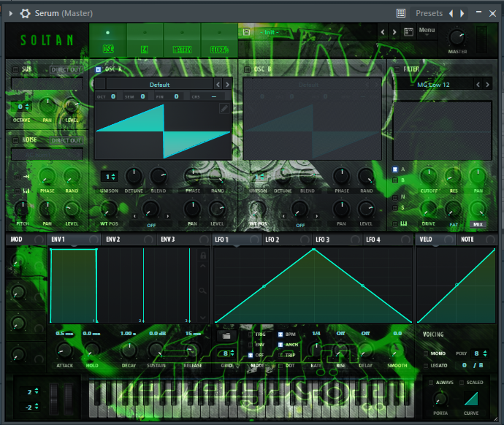The height and width of the screenshot is (425, 504).
Task: Open OSC A wavetable Default selector
Action: pyautogui.click(x=159, y=85)
